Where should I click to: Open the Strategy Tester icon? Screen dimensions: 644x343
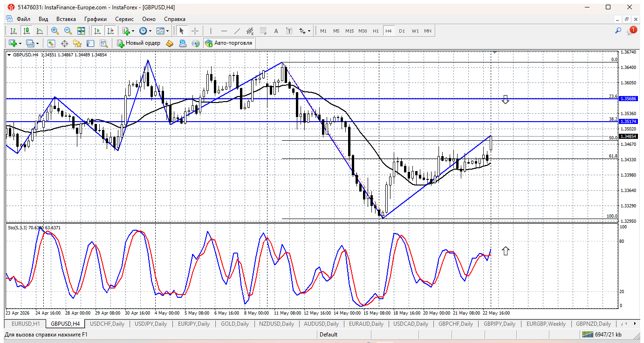[x=103, y=43]
